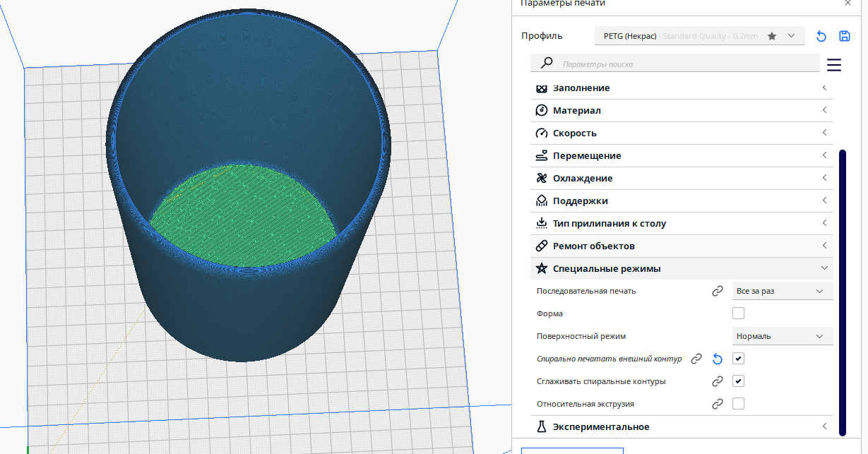Open the settings visibility hamburger menu
This screenshot has height=454, width=868.
tap(833, 65)
